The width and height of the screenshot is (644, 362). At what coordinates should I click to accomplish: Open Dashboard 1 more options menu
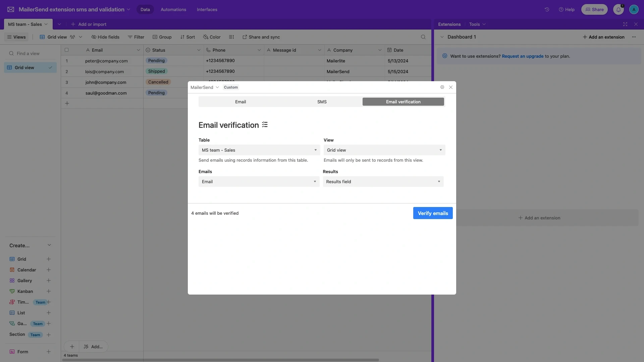tap(634, 37)
